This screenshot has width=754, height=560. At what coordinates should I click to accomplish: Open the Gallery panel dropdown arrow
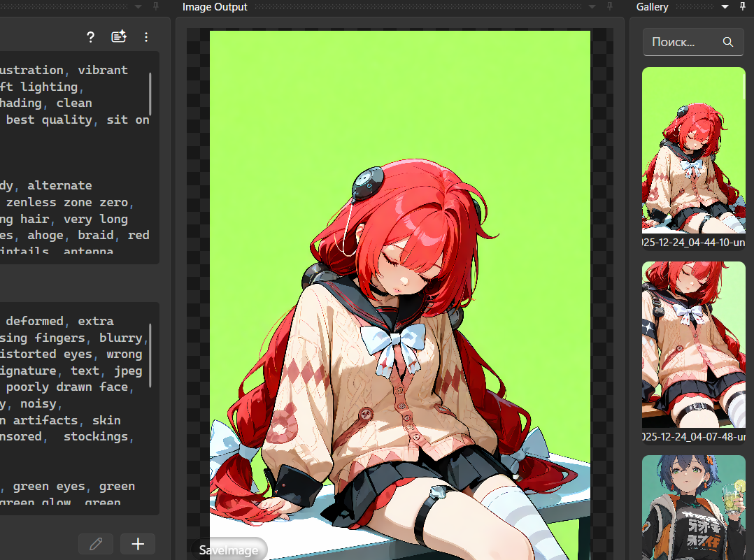[725, 7]
